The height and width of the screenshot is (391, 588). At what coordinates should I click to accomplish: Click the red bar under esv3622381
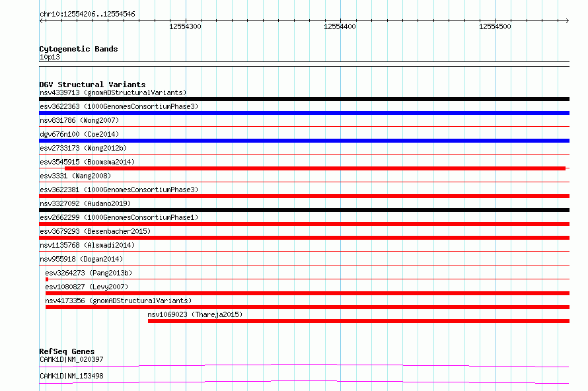pos(304,196)
